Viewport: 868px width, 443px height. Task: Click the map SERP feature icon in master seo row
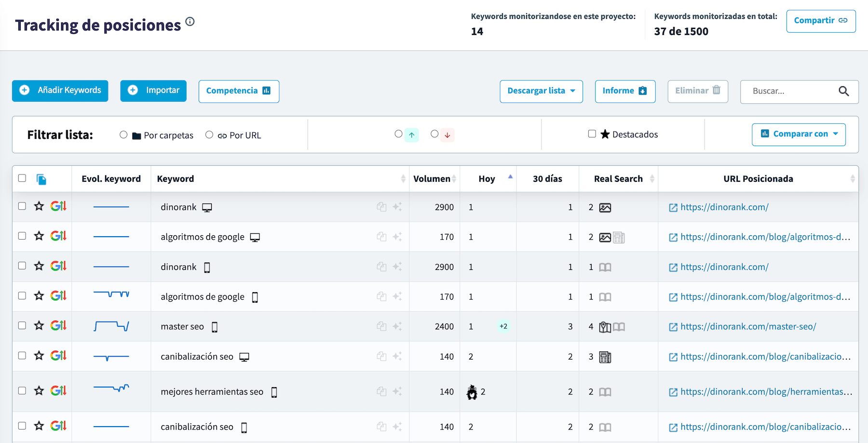pos(605,327)
